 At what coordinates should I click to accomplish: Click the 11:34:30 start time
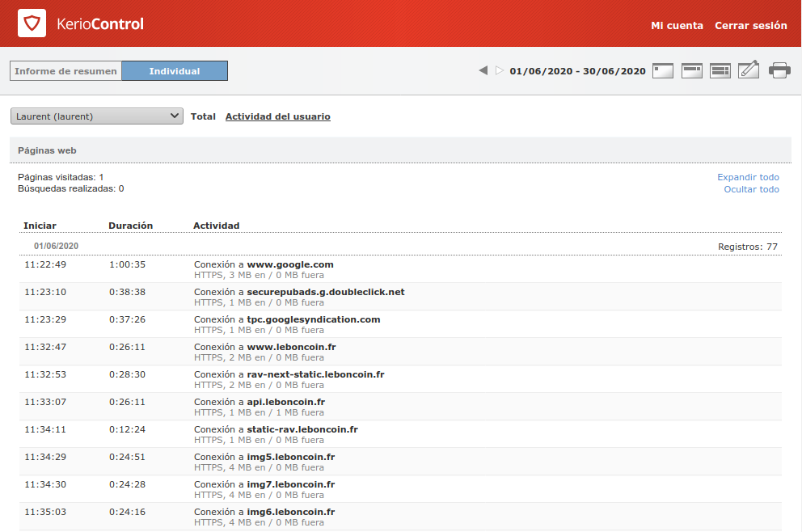pyautogui.click(x=45, y=484)
